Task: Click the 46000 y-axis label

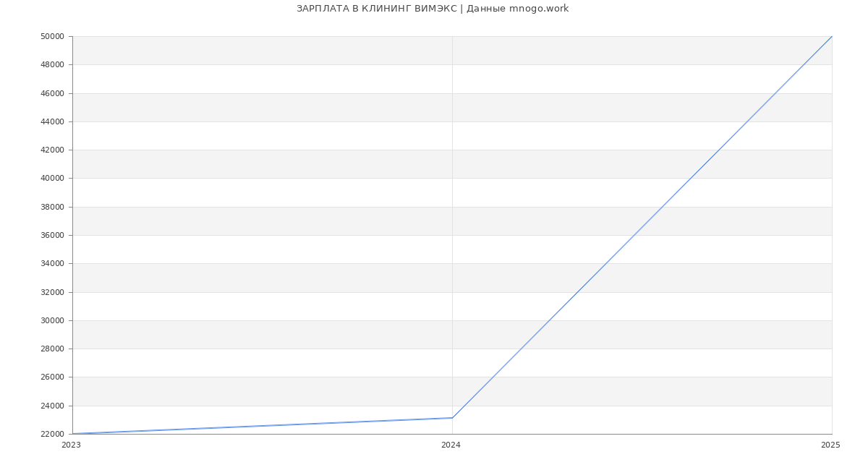Action: 52,93
